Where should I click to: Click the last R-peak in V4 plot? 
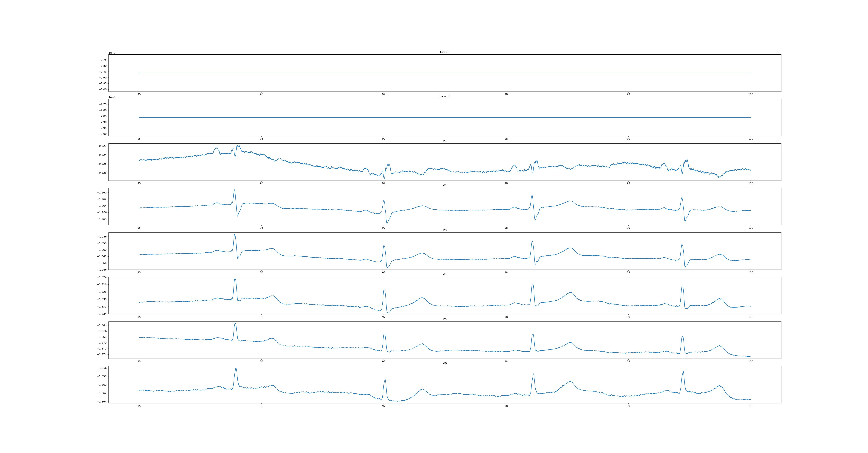[x=682, y=287]
